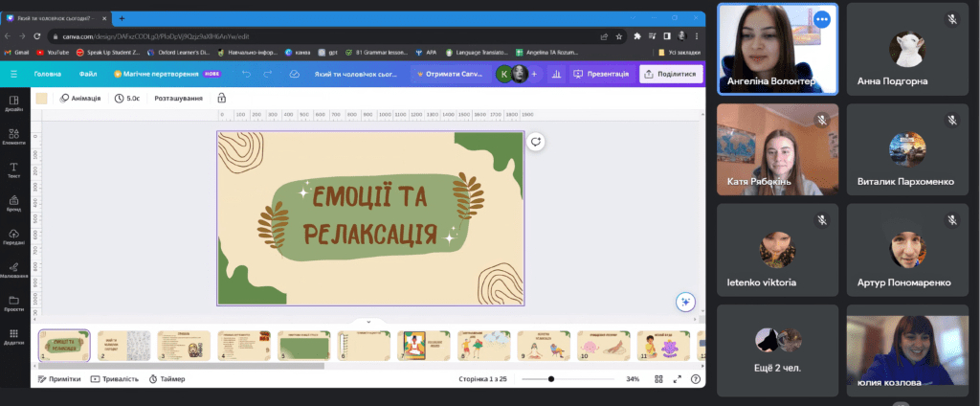Enter fullscreen mode from the bottom bar

coord(677,379)
